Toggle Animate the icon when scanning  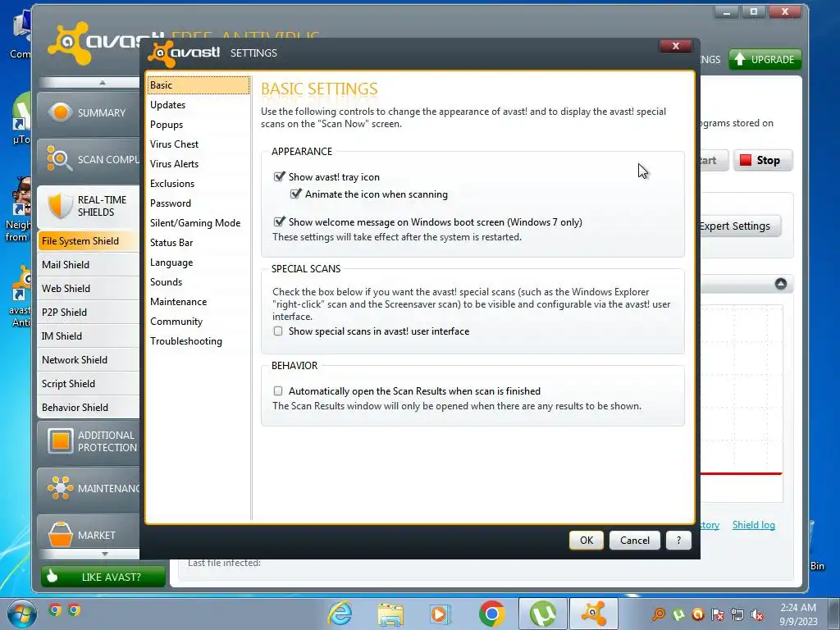pos(295,194)
